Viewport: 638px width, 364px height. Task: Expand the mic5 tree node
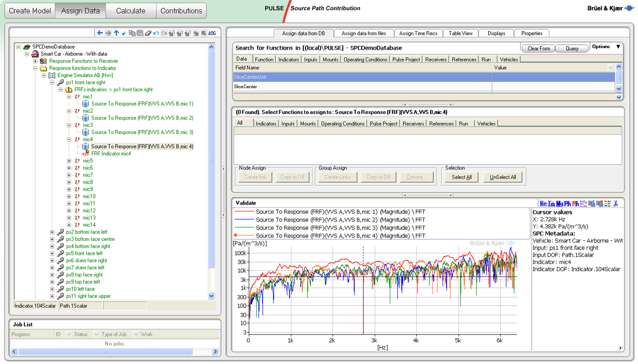(x=69, y=160)
